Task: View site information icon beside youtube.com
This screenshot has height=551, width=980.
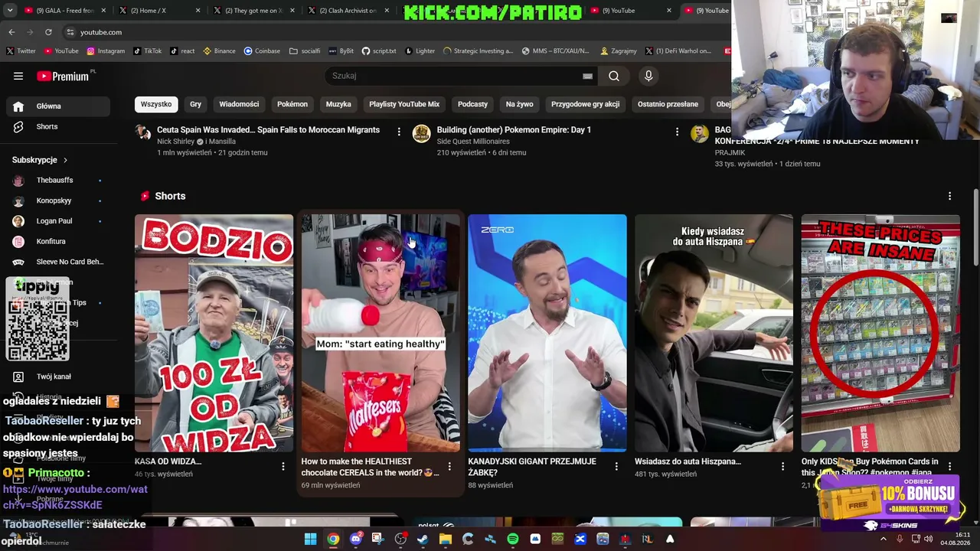Action: (70, 32)
